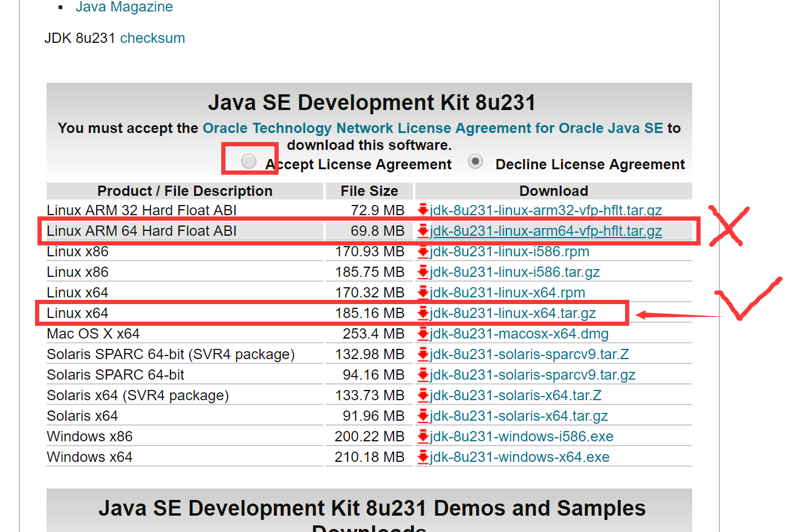Click download arrow icon beside jdk-8u231-solaris-x64.tar.gz

(423, 415)
